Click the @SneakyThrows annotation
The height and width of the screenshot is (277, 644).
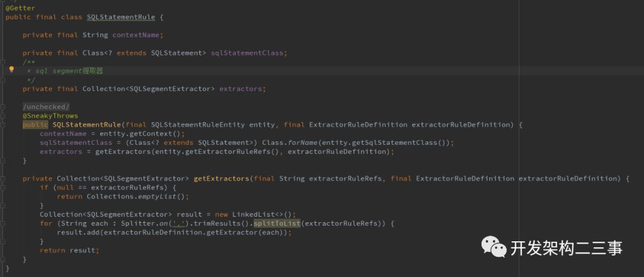[50, 116]
